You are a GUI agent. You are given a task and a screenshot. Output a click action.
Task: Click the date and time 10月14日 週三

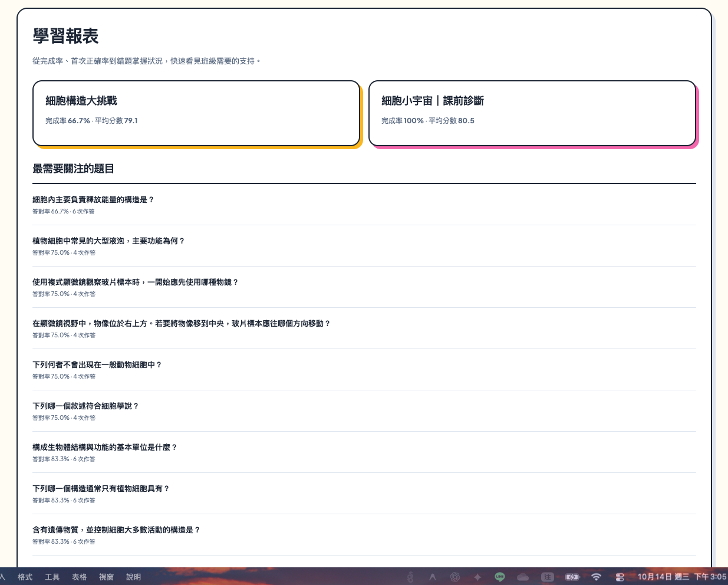click(663, 577)
